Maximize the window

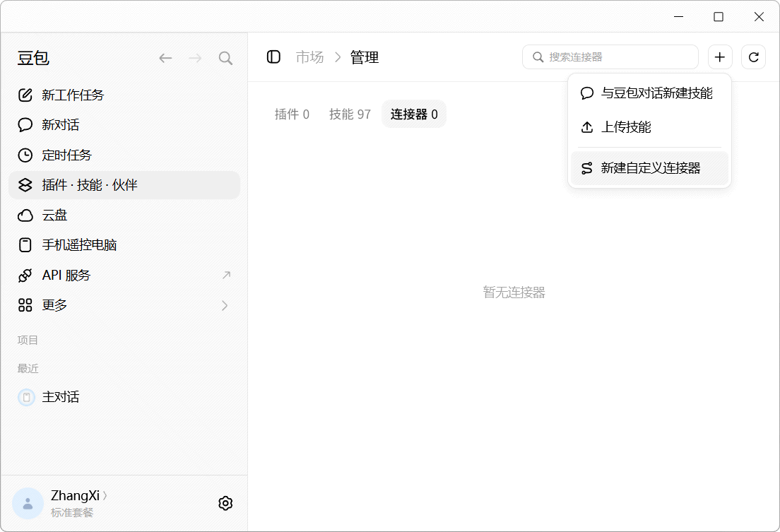pos(719,17)
